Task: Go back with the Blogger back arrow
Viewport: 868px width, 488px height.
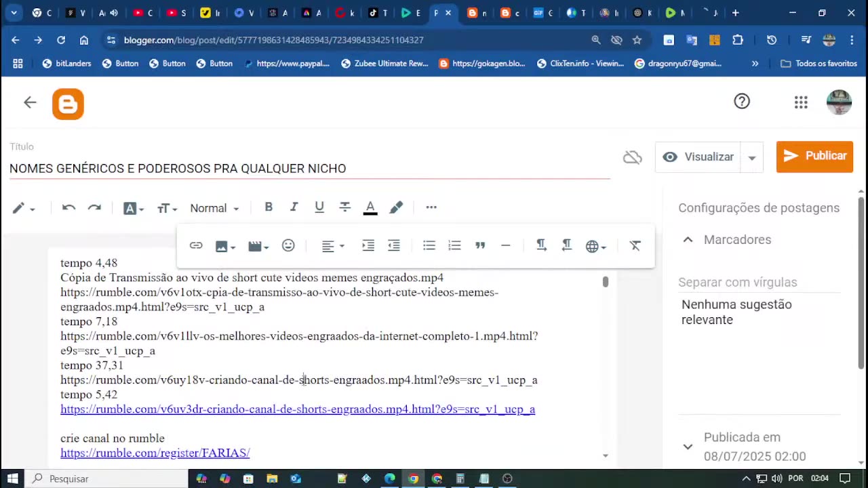Action: tap(30, 102)
